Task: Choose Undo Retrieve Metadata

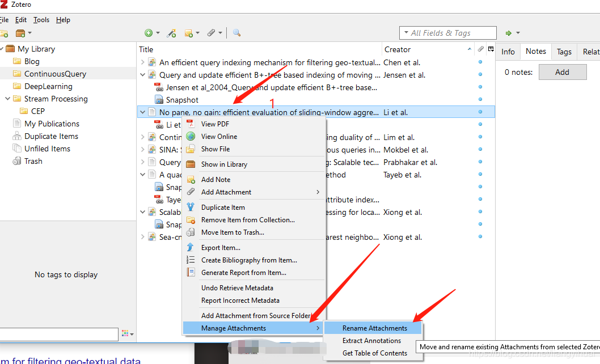Action: tap(253, 288)
